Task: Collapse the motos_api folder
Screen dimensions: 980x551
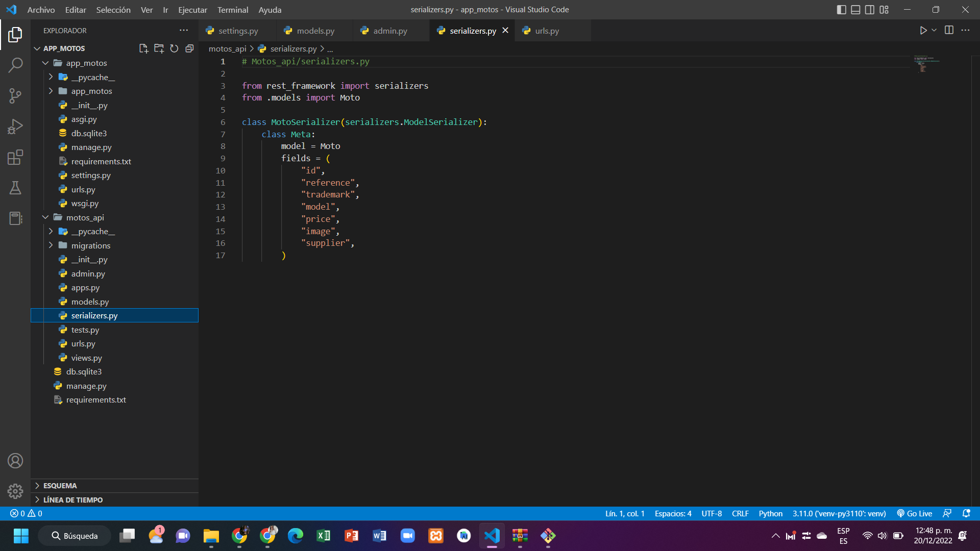Action: coord(45,217)
